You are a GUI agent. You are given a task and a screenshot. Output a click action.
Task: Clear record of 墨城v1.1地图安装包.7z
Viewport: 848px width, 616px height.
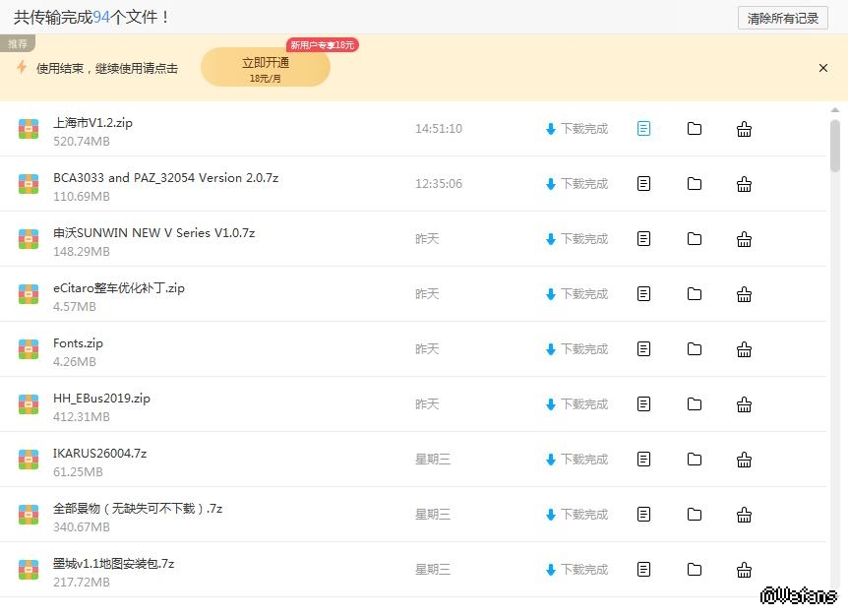point(744,570)
